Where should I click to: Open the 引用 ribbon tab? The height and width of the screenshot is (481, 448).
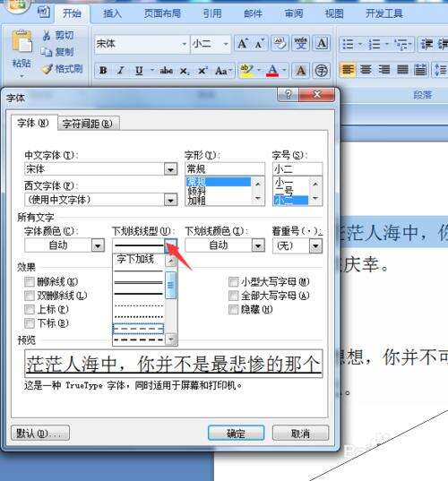point(212,13)
